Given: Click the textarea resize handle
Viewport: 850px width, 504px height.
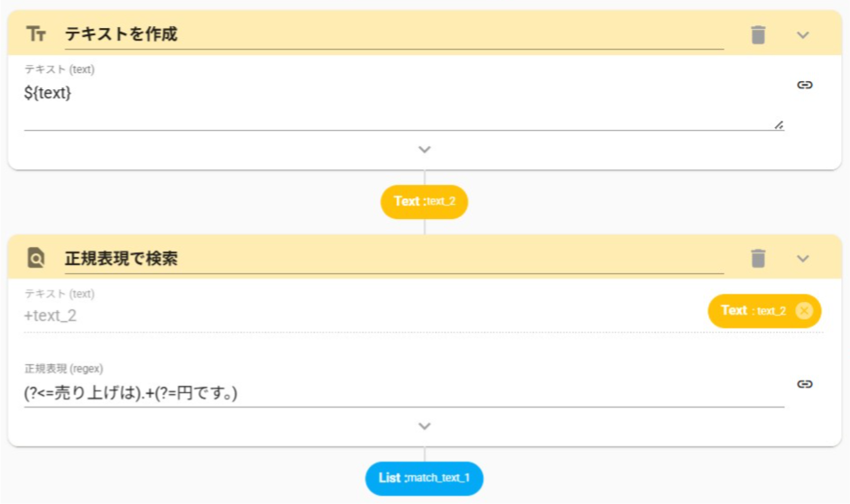Looking at the screenshot, I should (x=779, y=124).
